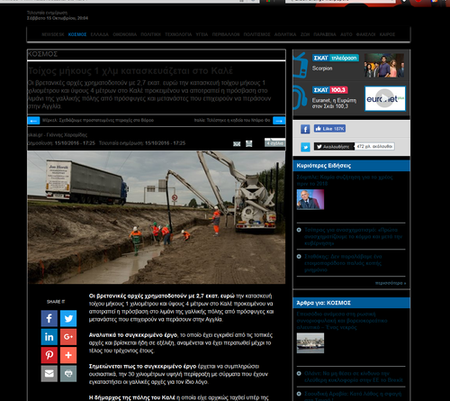Select ΚΟΣΜΟΣ in navigation bar

click(77, 34)
